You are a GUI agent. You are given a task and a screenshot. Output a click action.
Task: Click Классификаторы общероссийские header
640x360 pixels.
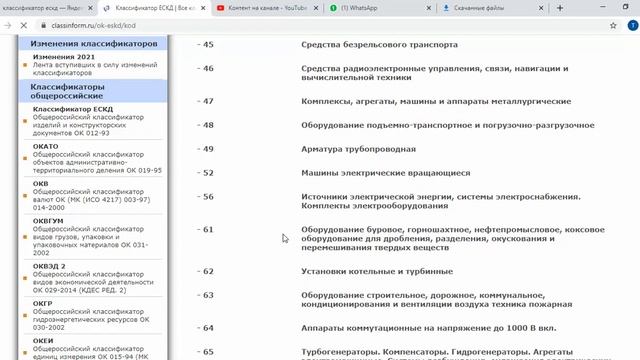93,91
